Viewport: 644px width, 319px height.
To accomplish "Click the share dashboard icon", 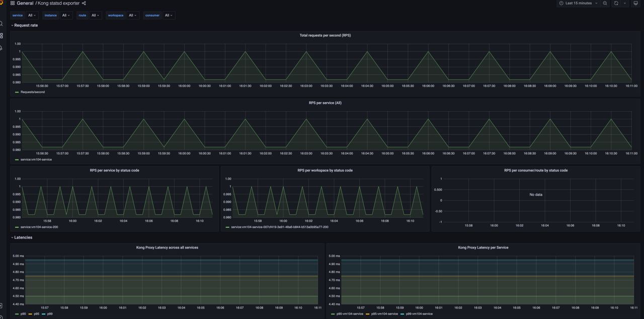I will point(84,4).
